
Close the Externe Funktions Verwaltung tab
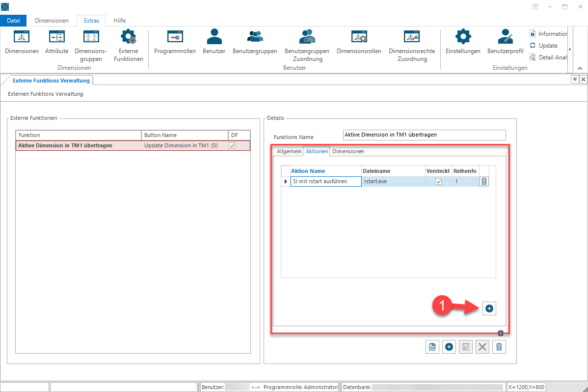click(583, 79)
